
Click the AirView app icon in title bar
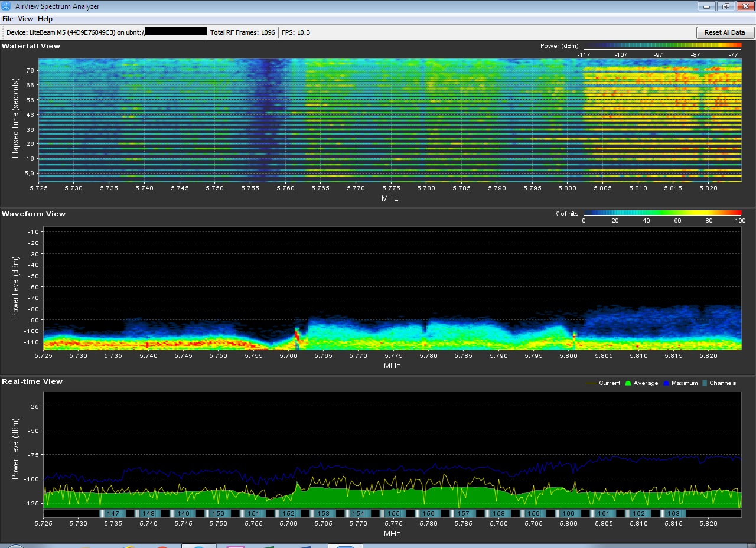pos(6,6)
